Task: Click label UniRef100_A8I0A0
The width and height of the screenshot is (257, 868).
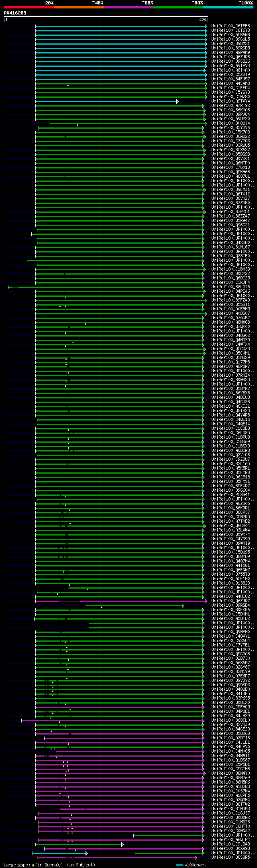Action: click(x=230, y=70)
